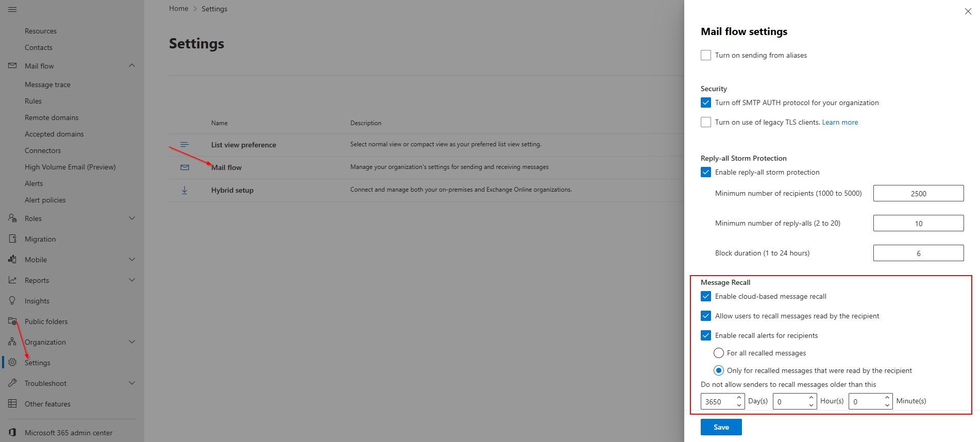
Task: Click the Mail flow envelope icon in sidebar
Action: point(12,66)
